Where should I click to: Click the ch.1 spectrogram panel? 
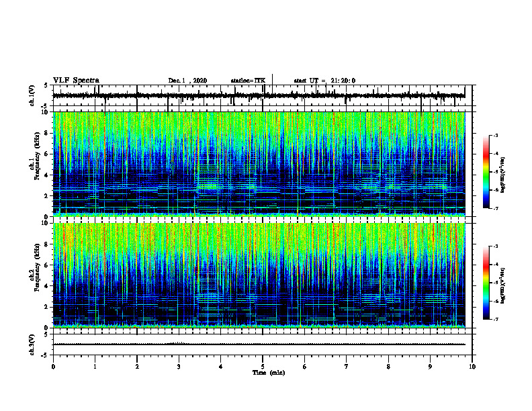259,164
